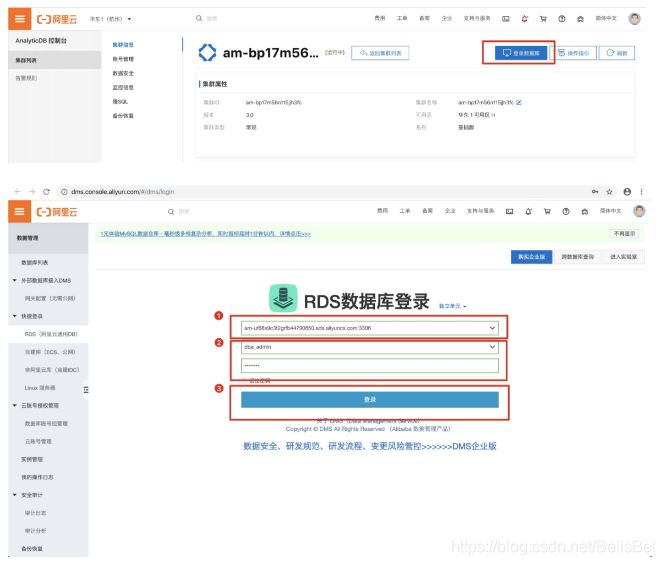
Task: Click search magnifier in AnalyticDB console header
Action: pos(199,18)
